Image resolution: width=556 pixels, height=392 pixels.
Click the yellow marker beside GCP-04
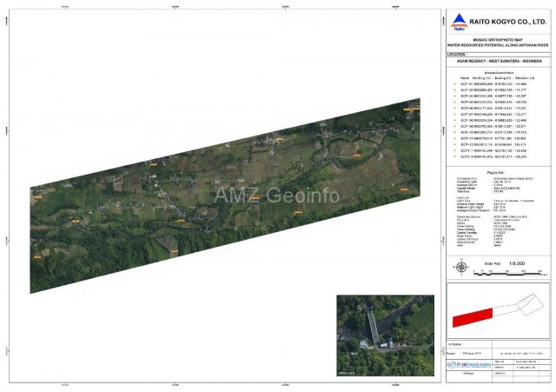[x=454, y=96]
